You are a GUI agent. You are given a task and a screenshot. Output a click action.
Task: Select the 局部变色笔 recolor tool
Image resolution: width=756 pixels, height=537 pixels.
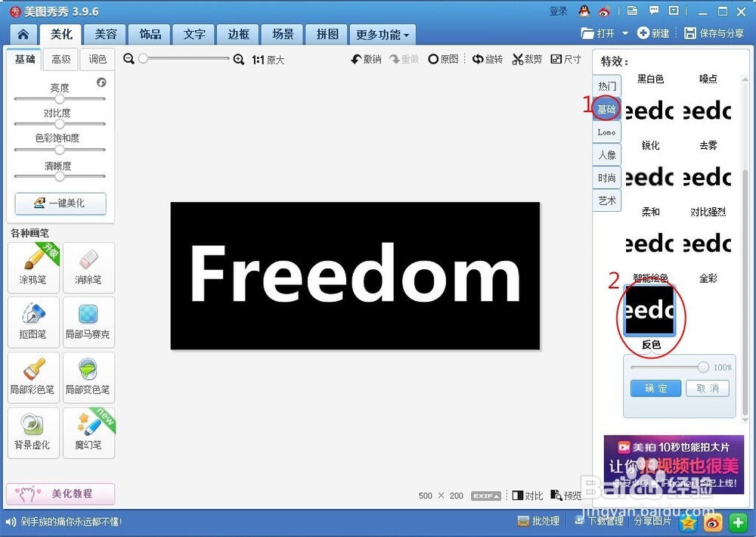point(88,377)
